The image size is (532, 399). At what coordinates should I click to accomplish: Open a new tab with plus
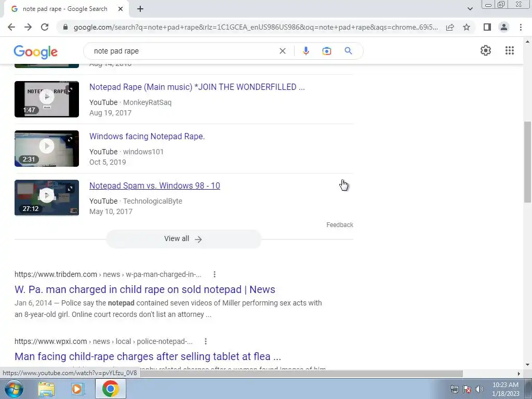click(140, 9)
